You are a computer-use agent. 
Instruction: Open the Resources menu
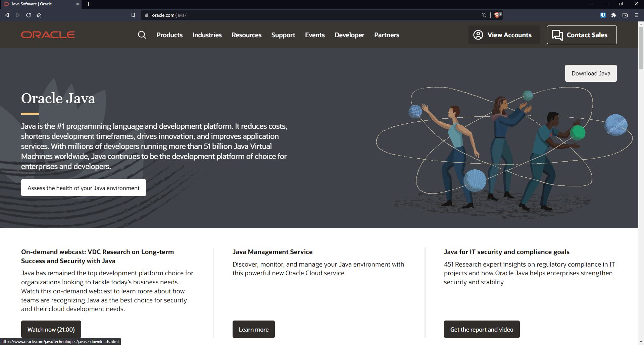tap(247, 35)
